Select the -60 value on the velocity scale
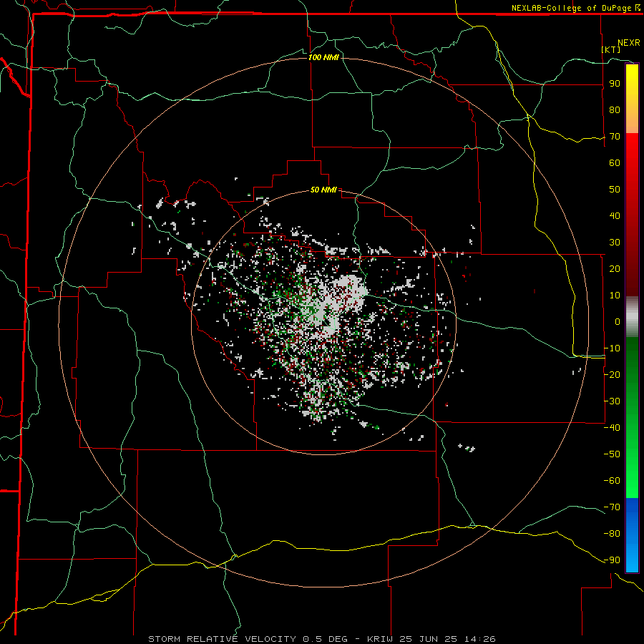 612,481
